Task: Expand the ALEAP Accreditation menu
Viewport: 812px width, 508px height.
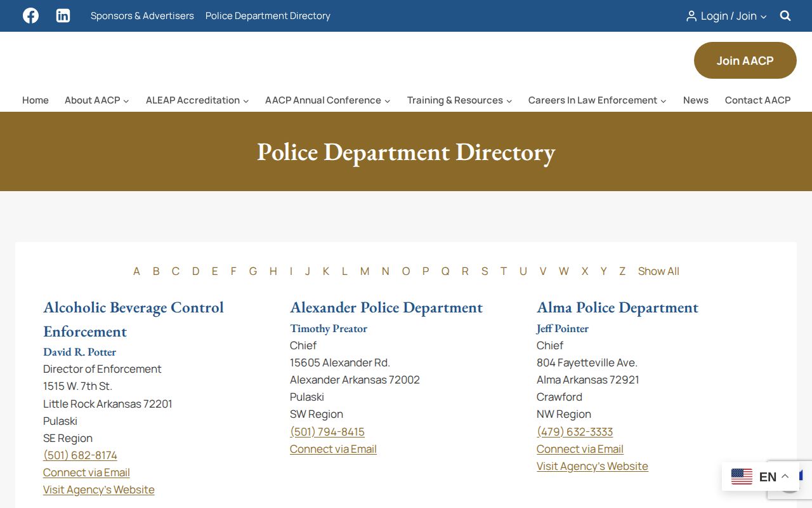Action: click(x=197, y=100)
